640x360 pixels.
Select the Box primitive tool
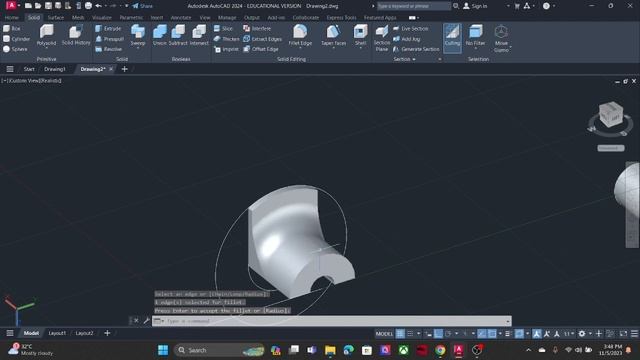(11, 29)
